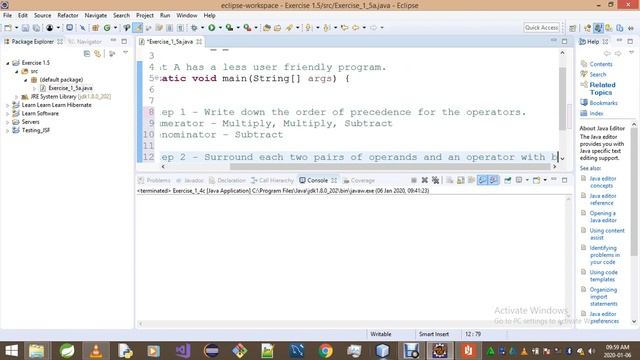Open the Search link in Help panel
Image resolution: width=640 pixels, height=360 pixels.
point(598,74)
